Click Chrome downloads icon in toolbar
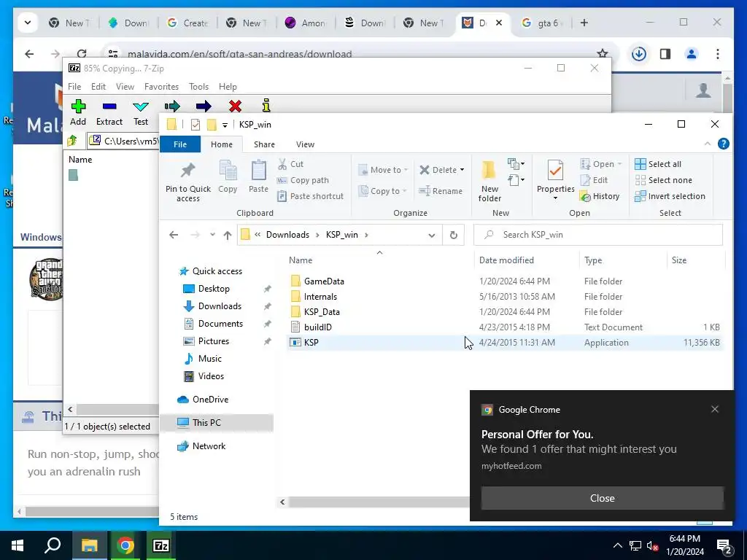 coord(639,54)
